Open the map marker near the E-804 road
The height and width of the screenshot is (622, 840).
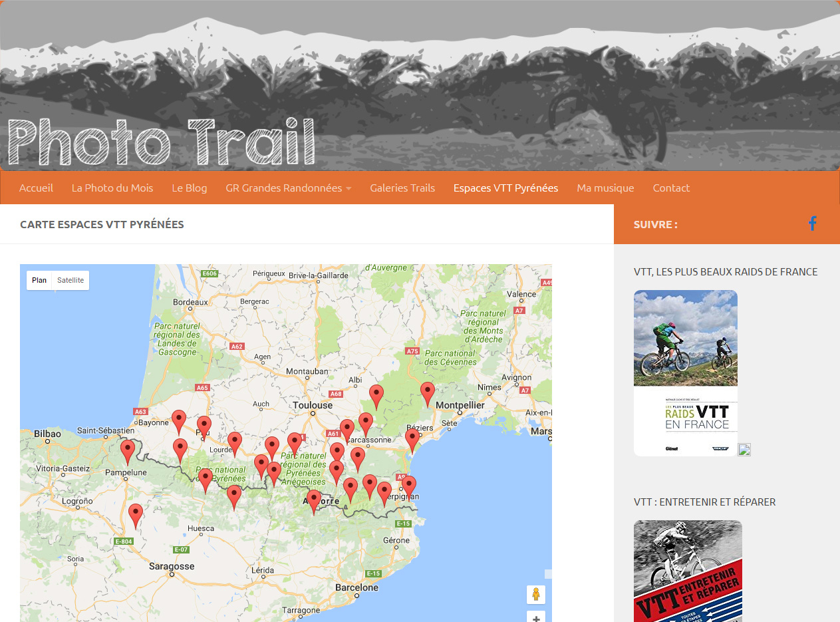point(136,517)
